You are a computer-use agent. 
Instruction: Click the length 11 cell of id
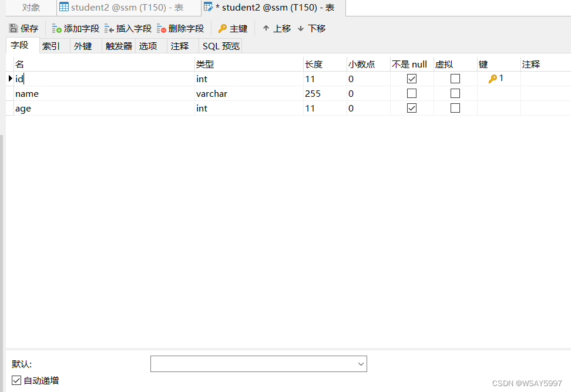[325, 79]
